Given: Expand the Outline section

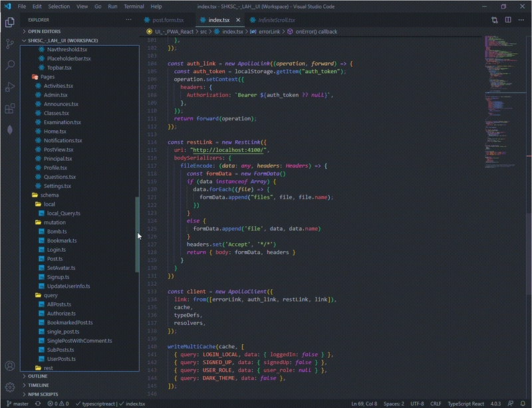Looking at the screenshot, I should pyautogui.click(x=80, y=376).
